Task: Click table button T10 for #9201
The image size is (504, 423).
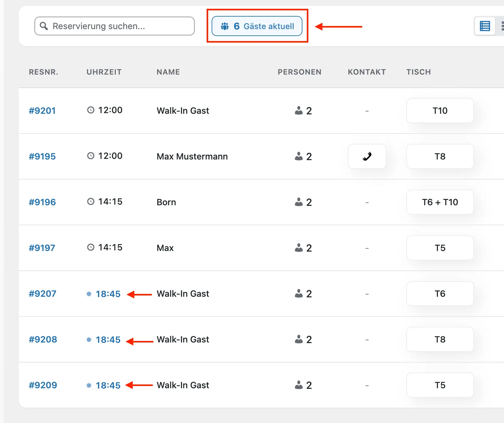Action: 440,111
